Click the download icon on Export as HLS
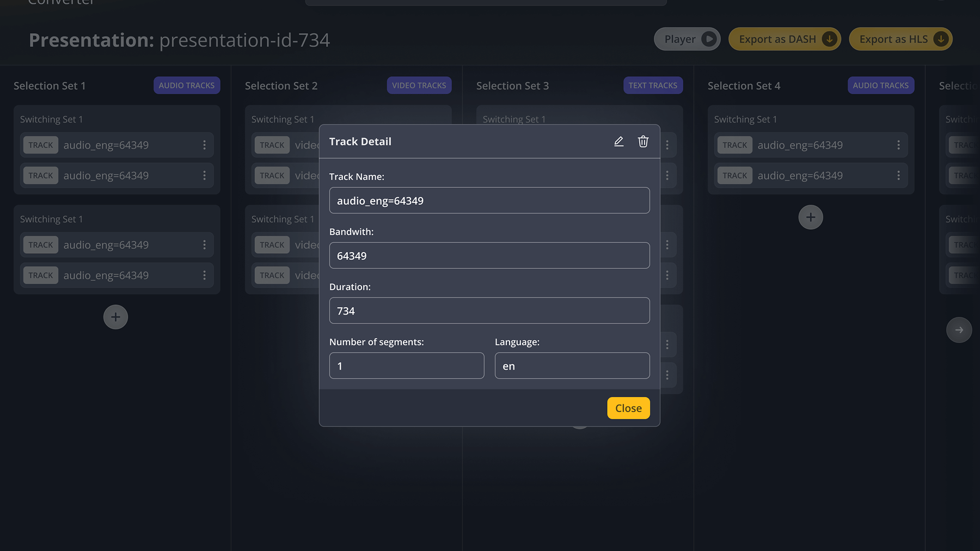The height and width of the screenshot is (551, 980). [x=940, y=39]
